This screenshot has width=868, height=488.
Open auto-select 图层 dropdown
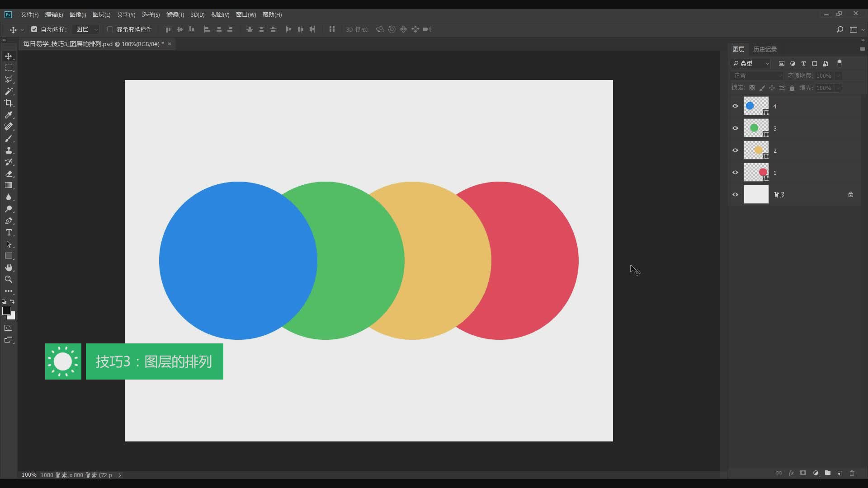(86, 29)
